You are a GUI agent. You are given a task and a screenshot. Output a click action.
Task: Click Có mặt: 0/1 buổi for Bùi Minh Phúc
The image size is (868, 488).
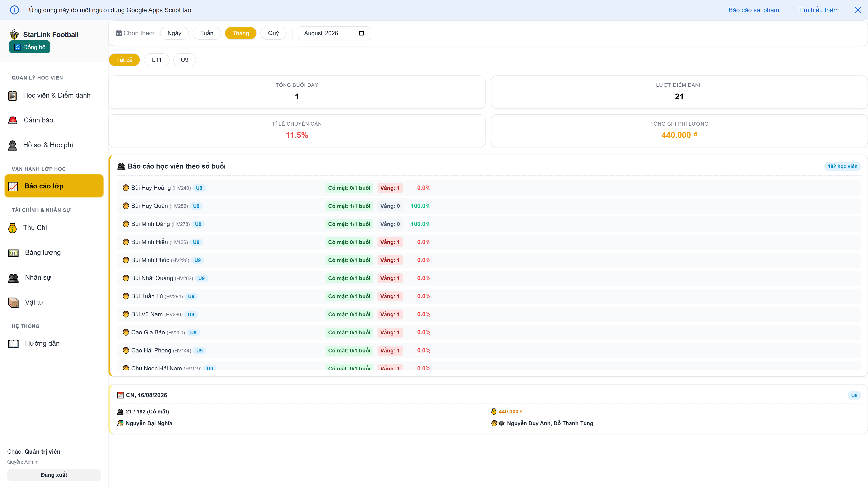[x=349, y=260]
